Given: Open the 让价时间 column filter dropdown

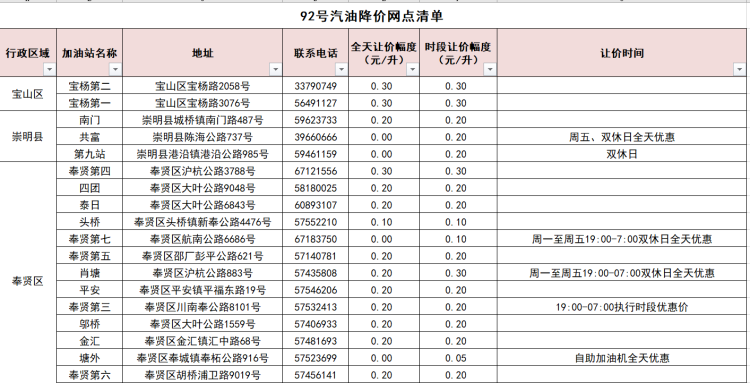Looking at the screenshot, I should (739, 69).
